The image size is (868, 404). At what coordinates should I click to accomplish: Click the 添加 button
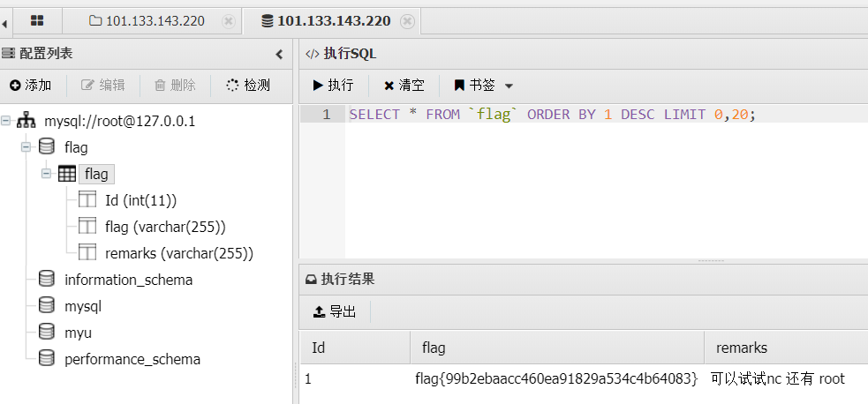pyautogui.click(x=30, y=85)
